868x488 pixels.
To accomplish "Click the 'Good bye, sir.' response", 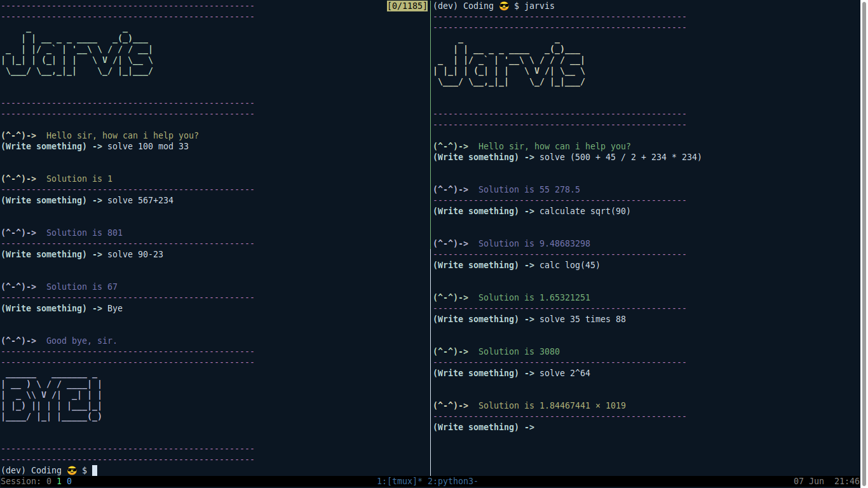I will point(82,341).
